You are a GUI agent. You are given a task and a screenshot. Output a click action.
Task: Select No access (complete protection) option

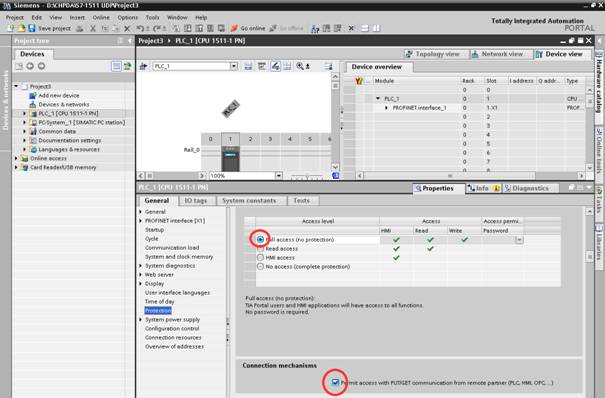click(260, 266)
